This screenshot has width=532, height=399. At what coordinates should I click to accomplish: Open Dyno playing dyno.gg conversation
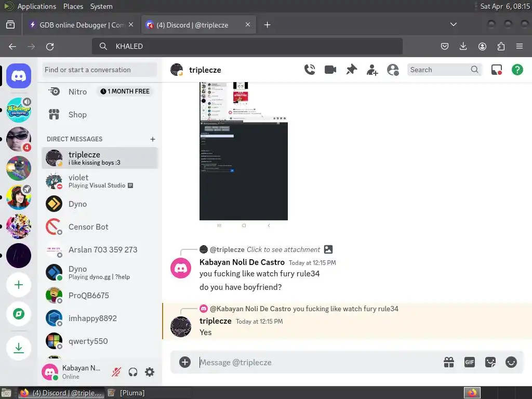click(x=100, y=272)
